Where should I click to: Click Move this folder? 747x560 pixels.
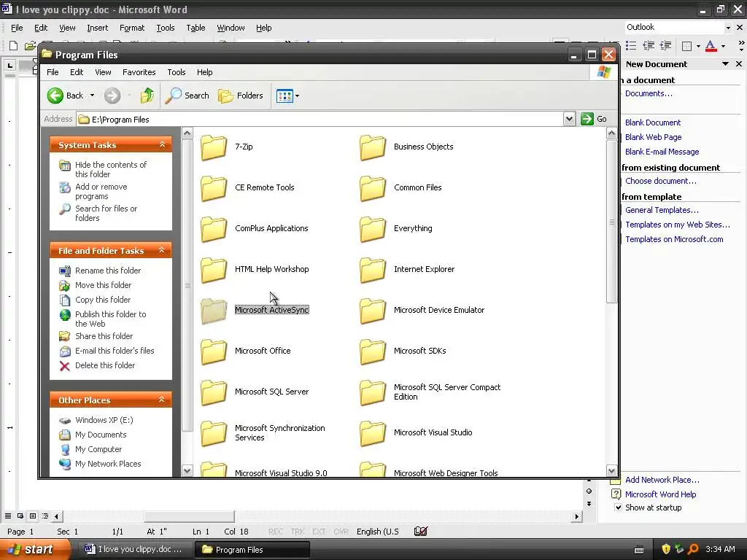click(x=96, y=285)
